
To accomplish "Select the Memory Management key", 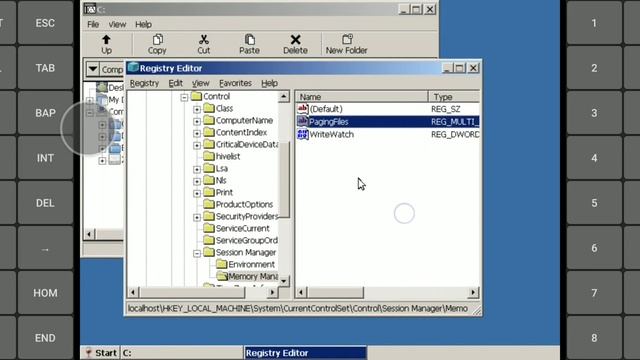I will point(253,276).
